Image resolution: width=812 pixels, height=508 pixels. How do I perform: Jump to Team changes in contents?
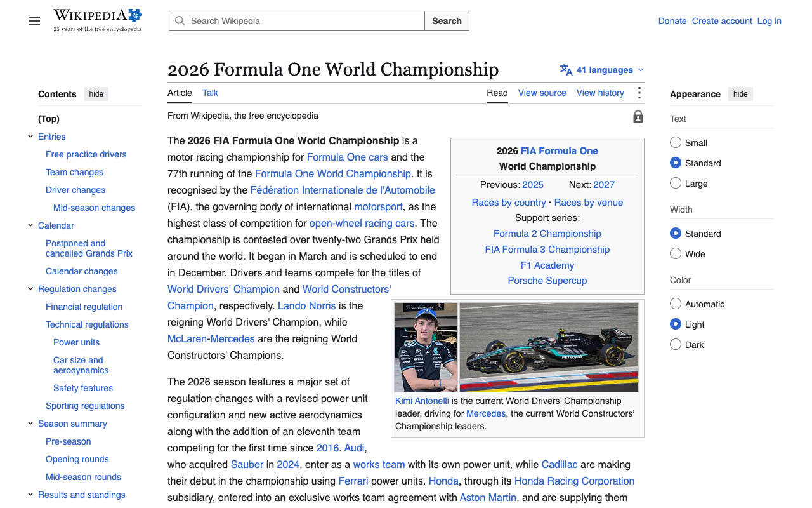74,172
